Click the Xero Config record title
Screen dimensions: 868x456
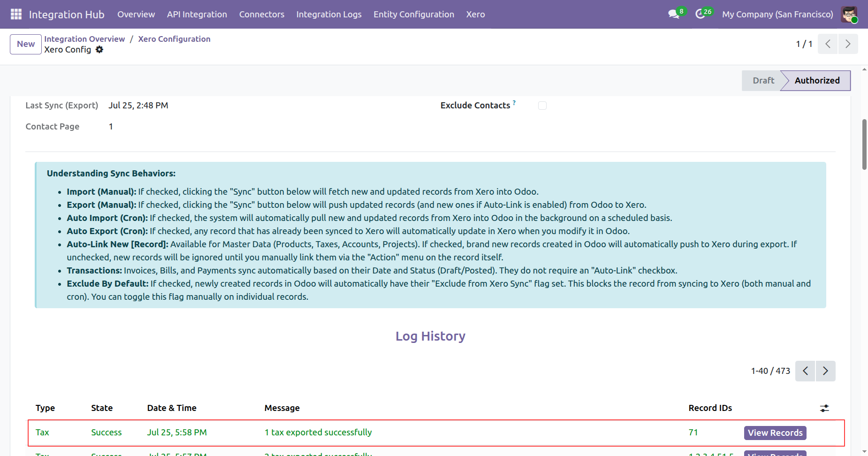[x=68, y=50]
